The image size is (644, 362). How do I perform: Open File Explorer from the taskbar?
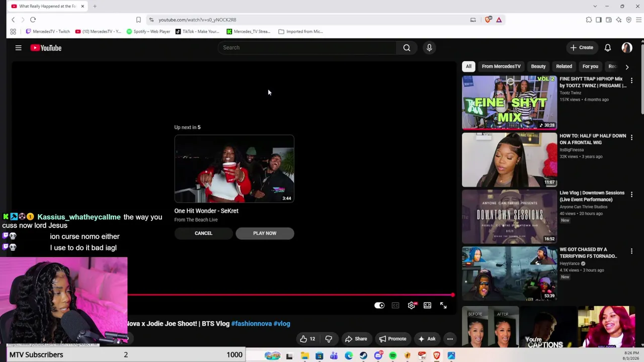pyautogui.click(x=304, y=356)
